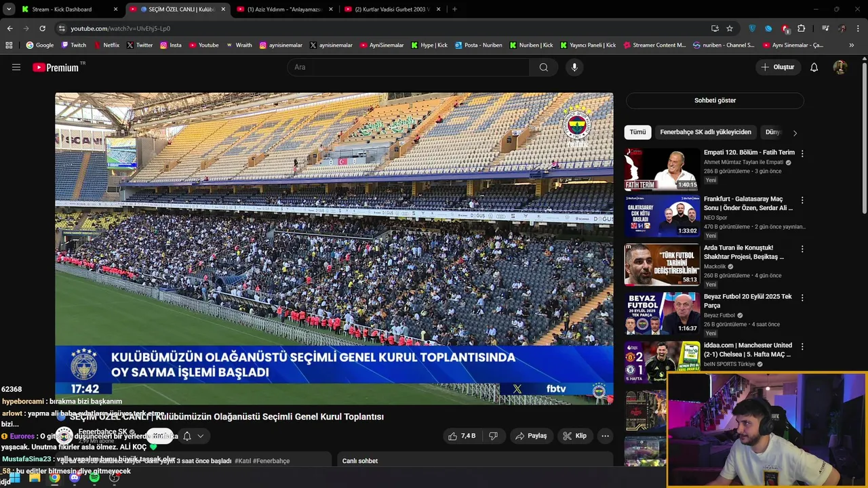This screenshot has height=488, width=868.
Task: Select Fenerbahçe SK adlı yükleyiciden chip
Action: 705,132
